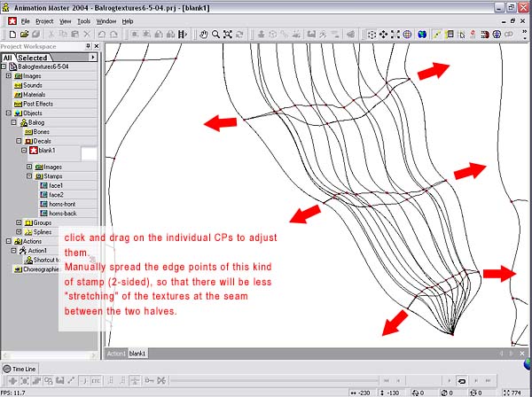Select the magnifier Zoom tool
This screenshot has height=397, width=532.
(x=215, y=35)
